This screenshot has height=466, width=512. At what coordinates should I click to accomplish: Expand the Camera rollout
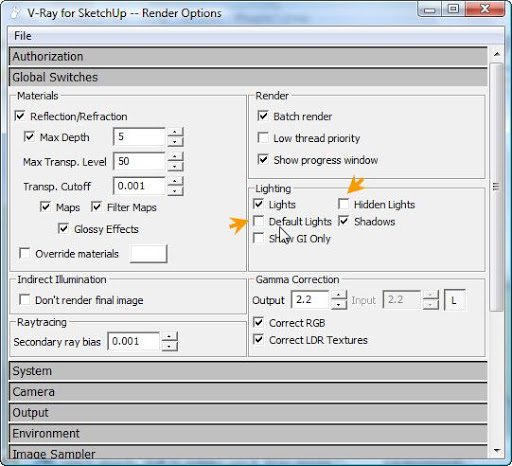coord(248,392)
